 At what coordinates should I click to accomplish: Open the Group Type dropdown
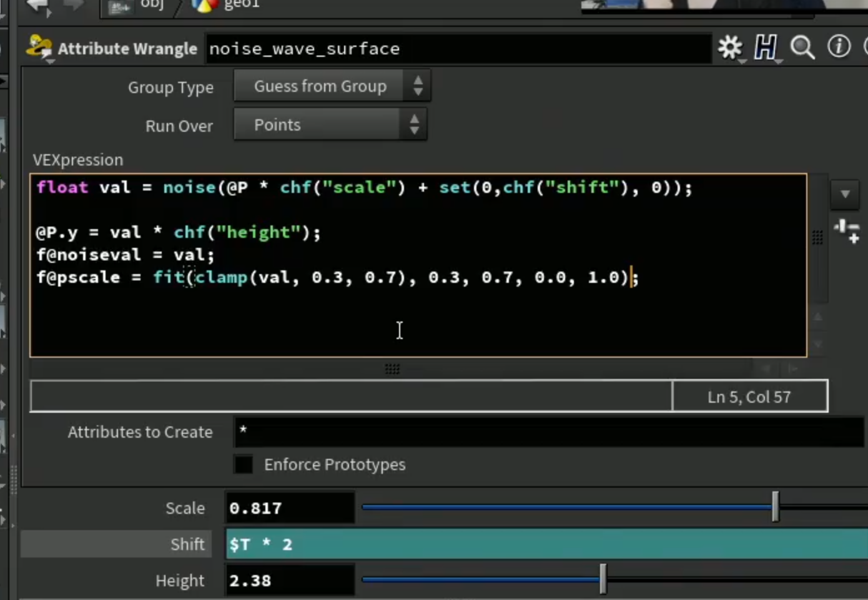332,86
